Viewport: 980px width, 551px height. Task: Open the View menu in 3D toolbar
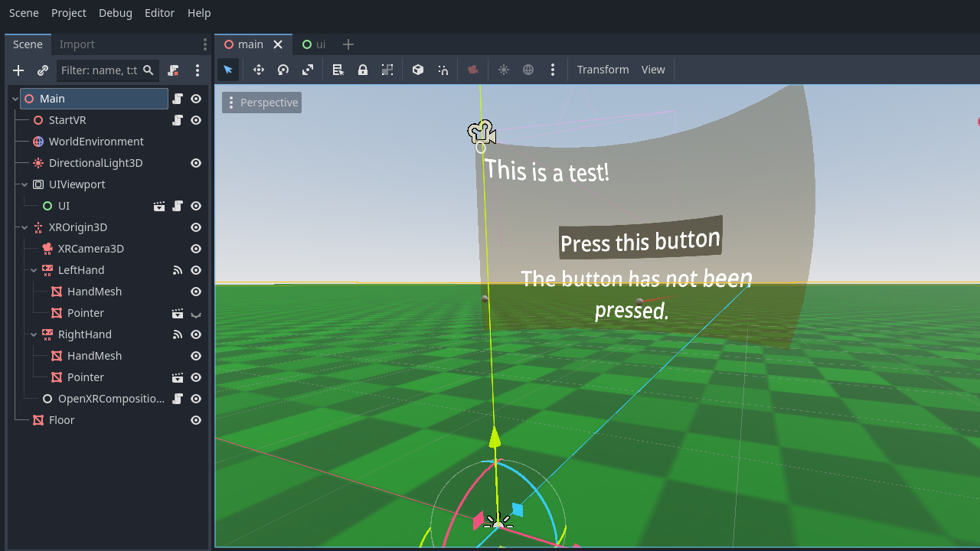point(653,70)
